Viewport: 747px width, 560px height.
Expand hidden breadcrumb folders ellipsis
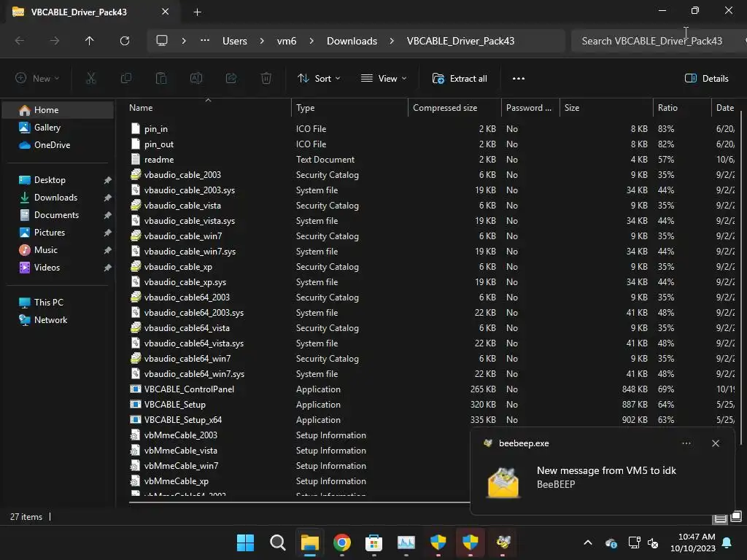click(x=205, y=41)
